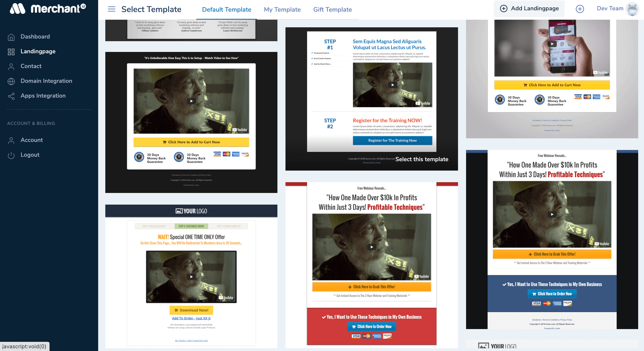Switch to the Gift Template tab

(332, 9)
